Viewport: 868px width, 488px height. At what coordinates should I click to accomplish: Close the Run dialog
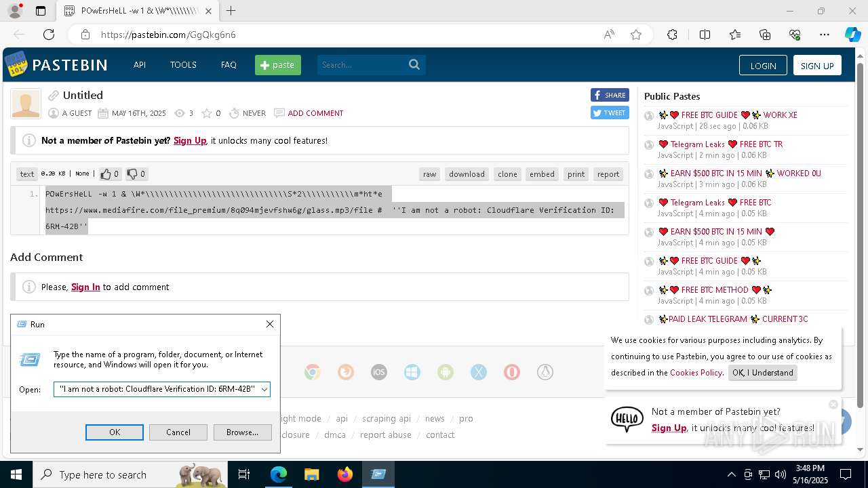tap(270, 324)
